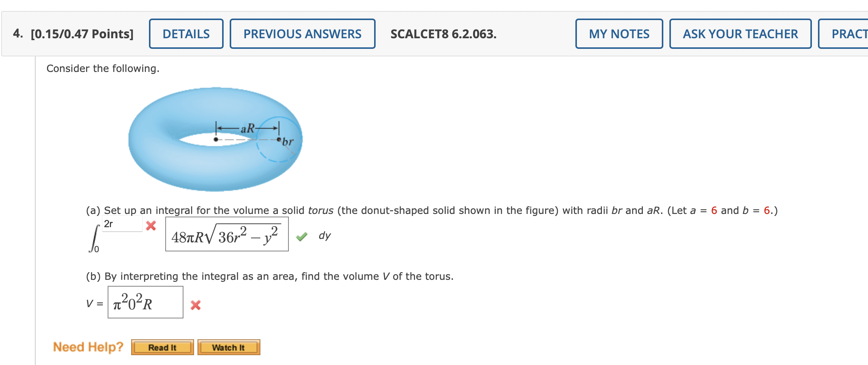
Task: Click the Watch It video button
Action: click(x=228, y=347)
